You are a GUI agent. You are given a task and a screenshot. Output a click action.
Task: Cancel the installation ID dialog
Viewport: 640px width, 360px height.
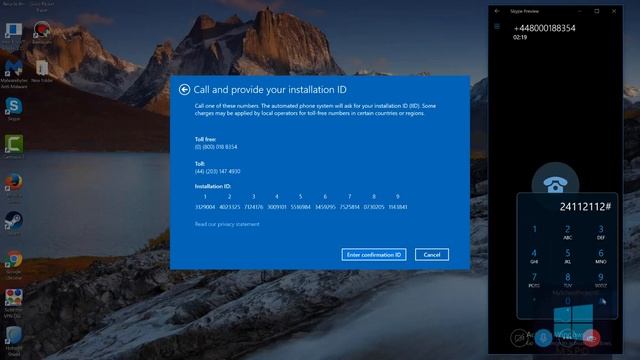[x=432, y=255]
